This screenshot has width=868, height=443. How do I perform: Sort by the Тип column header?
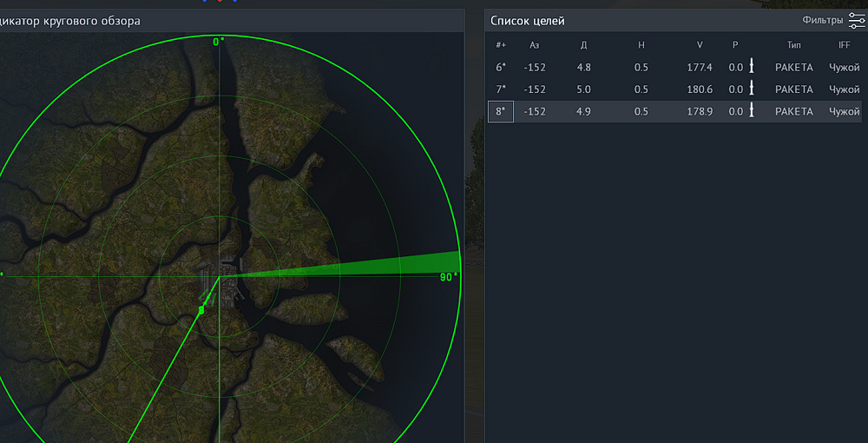[794, 45]
